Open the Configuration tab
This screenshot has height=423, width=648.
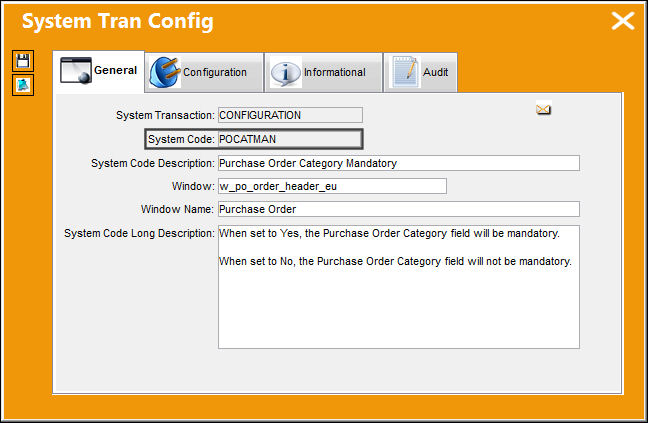[204, 72]
